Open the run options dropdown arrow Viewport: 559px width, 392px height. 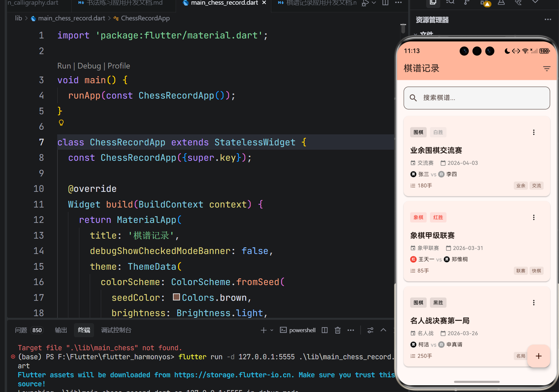(374, 3)
